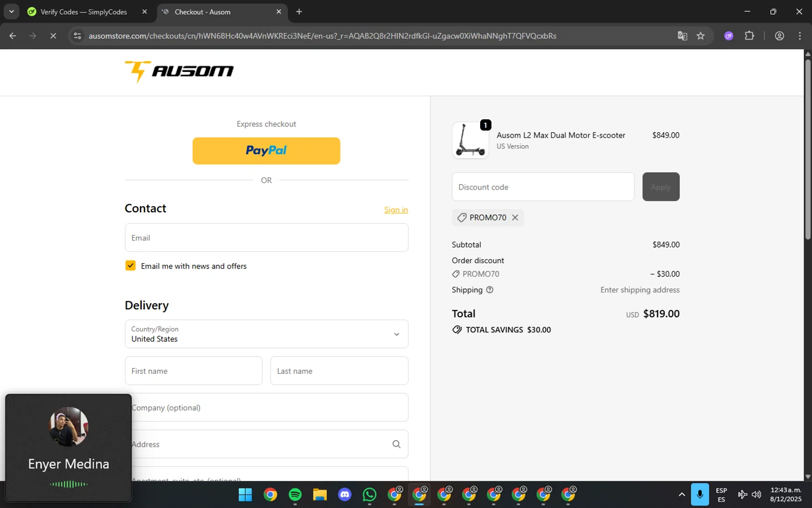Click the Shipping help question icon
812x508 pixels.
point(490,290)
